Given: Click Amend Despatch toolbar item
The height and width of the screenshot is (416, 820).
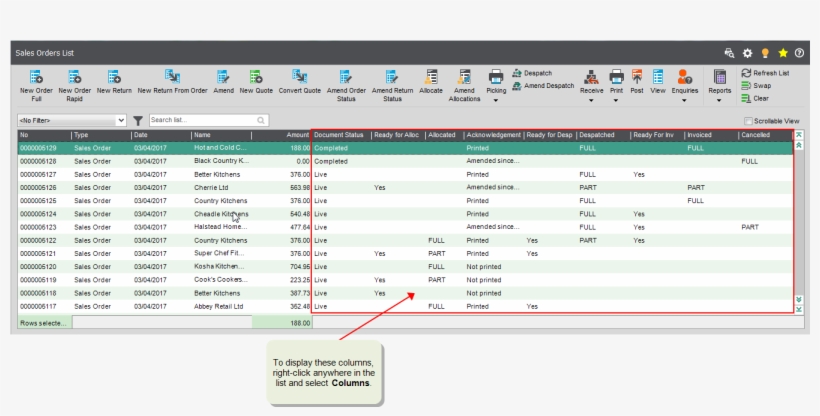Looking at the screenshot, I should [543, 86].
